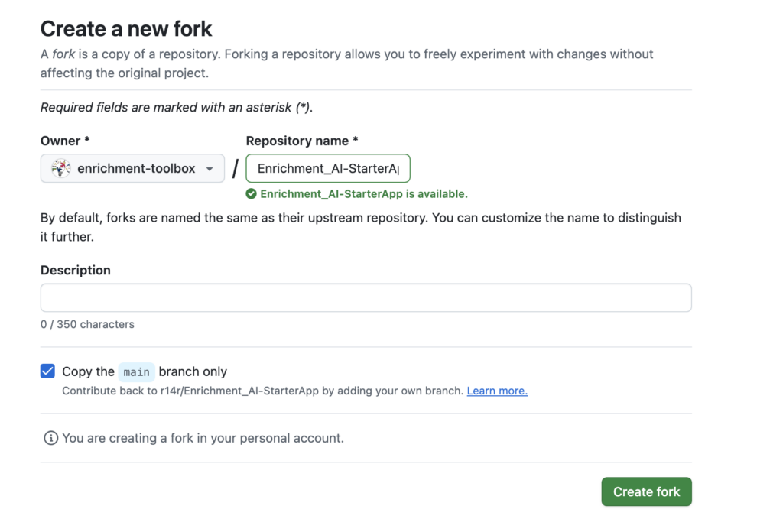Click the Repository name field label
Image resolution: width=783 pixels, height=532 pixels.
[x=302, y=141]
